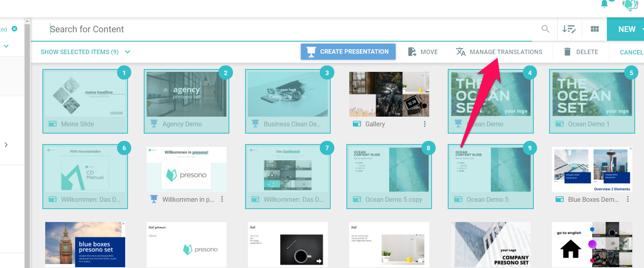This screenshot has width=644, height=268.
Task: Expand the left panel right-arrow chevron
Action: pos(6,145)
